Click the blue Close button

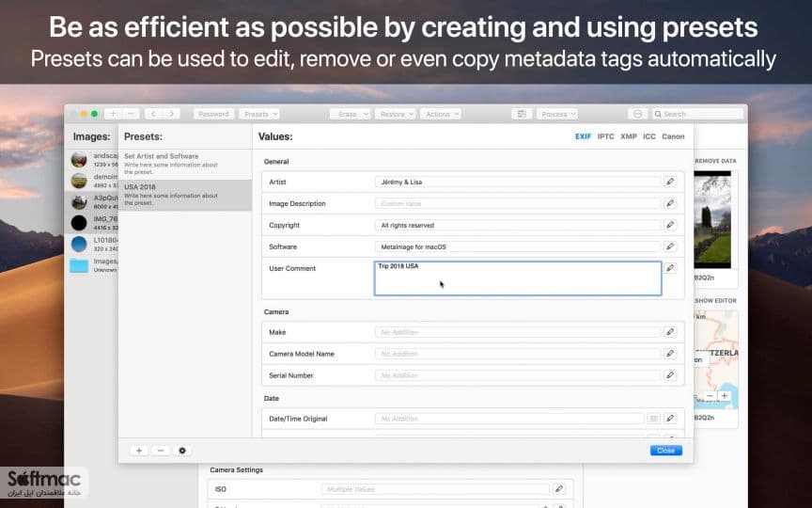666,451
